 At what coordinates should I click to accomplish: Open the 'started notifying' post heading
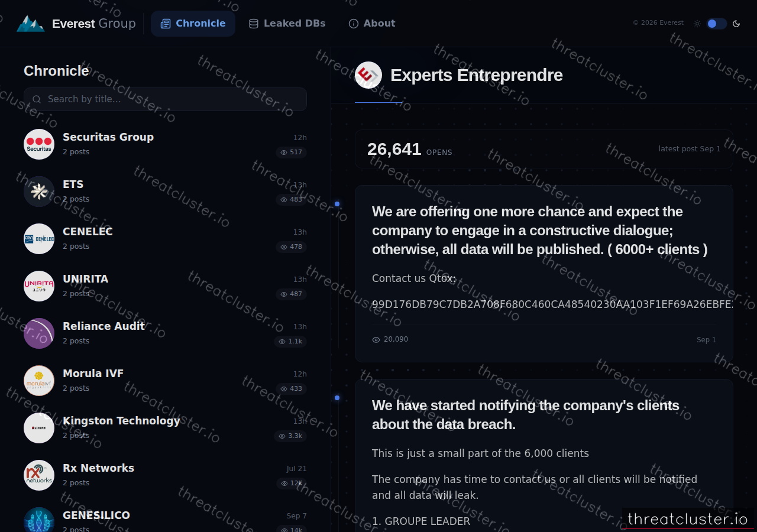[x=525, y=415]
